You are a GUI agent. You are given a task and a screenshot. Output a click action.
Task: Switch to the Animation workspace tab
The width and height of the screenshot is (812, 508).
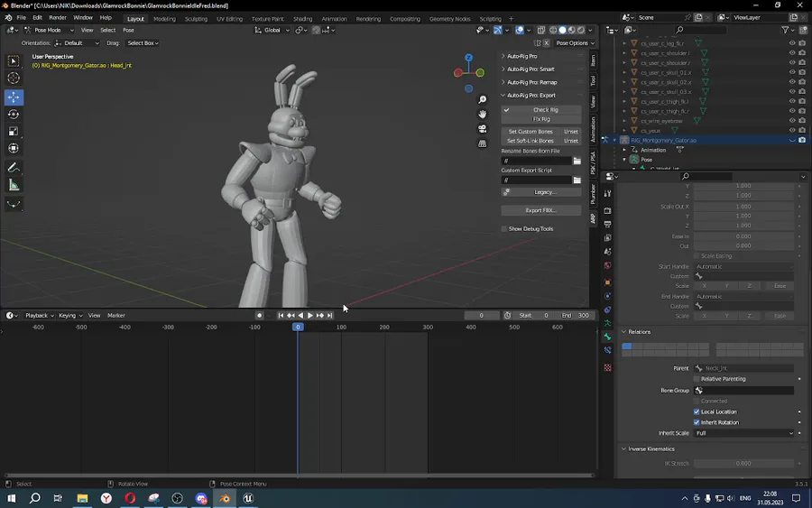click(334, 19)
